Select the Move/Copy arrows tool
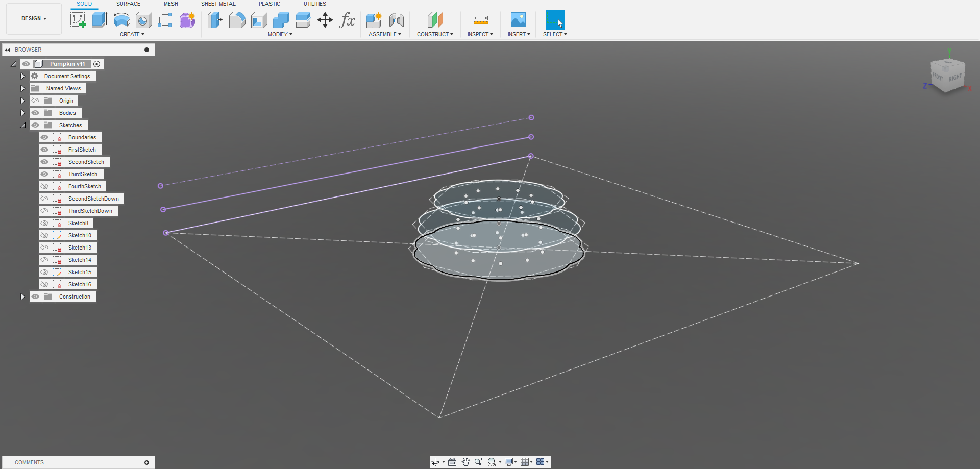 tap(325, 20)
